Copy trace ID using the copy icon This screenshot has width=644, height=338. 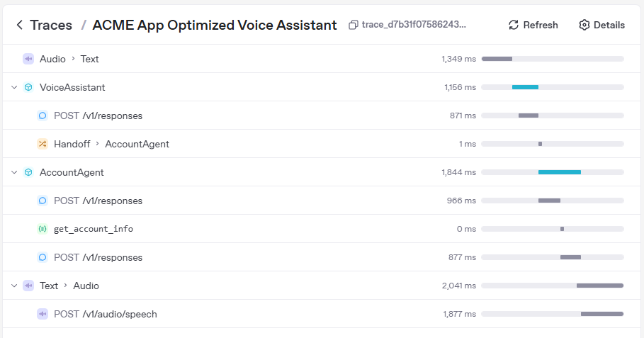353,25
